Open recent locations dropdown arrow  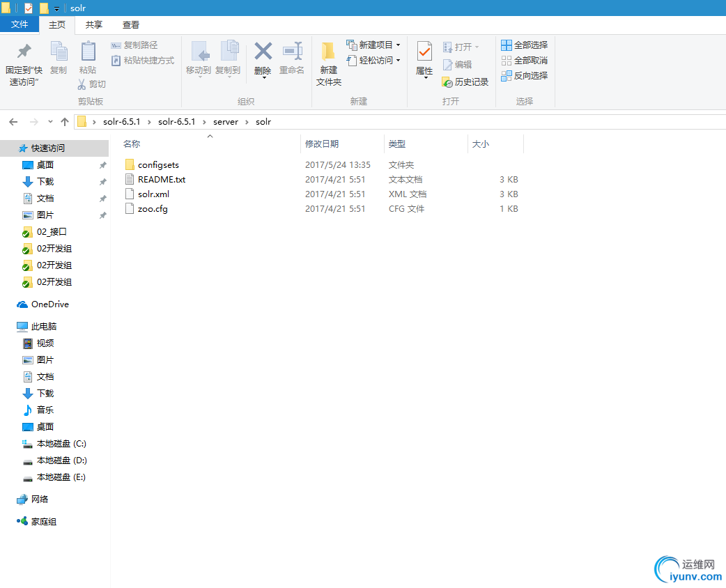(50, 122)
